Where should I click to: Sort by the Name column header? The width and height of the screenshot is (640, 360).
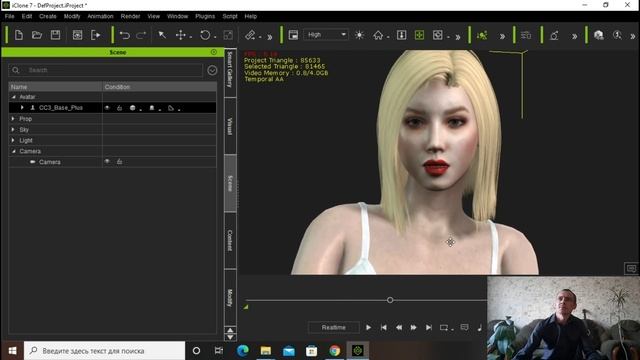[x=56, y=87]
